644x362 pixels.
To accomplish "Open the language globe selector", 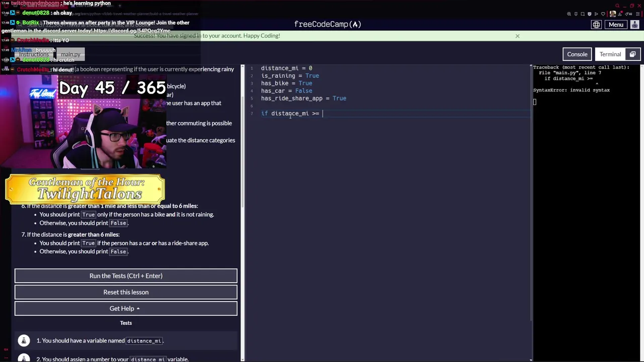I will coord(596,25).
